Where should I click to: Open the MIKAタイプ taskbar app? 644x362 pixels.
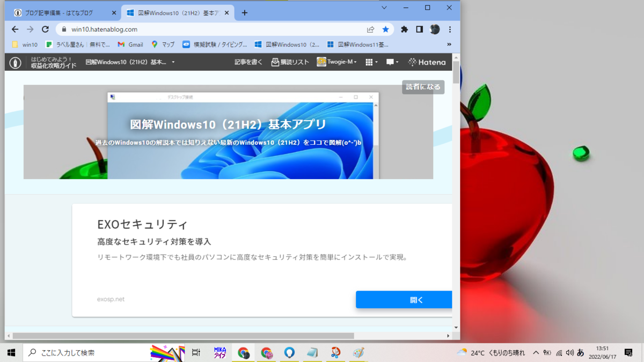(x=220, y=352)
